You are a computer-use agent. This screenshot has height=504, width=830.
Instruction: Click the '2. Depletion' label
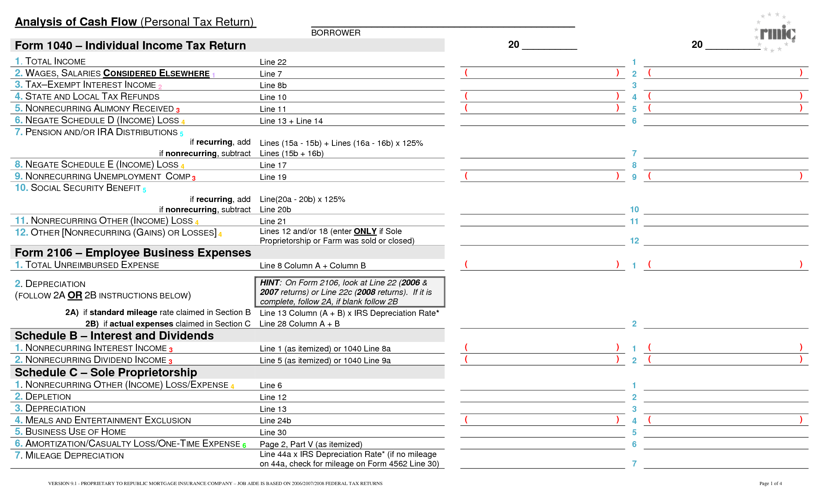(43, 396)
